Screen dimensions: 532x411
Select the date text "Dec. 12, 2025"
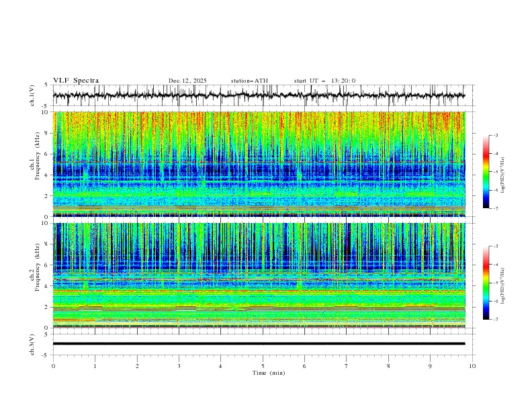pos(187,81)
